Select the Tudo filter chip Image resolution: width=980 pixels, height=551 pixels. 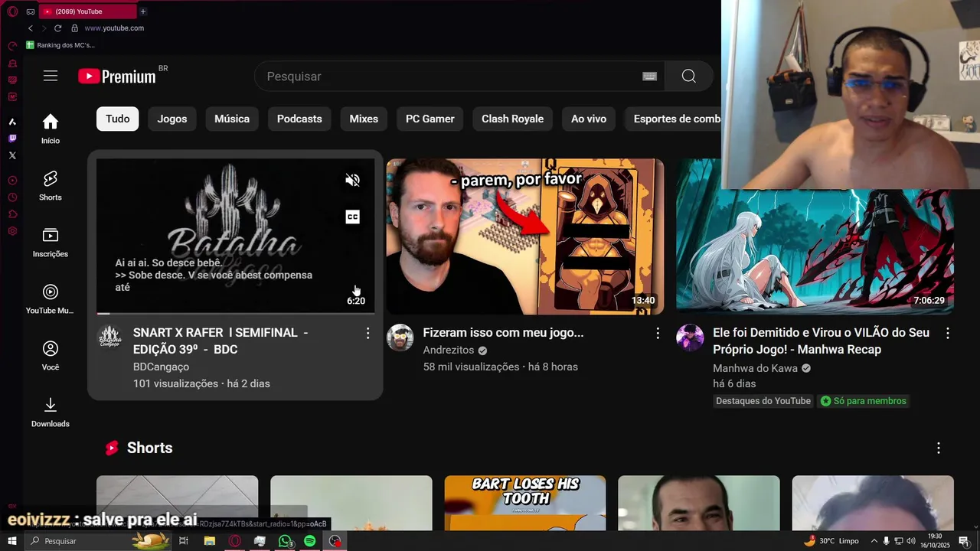point(117,119)
